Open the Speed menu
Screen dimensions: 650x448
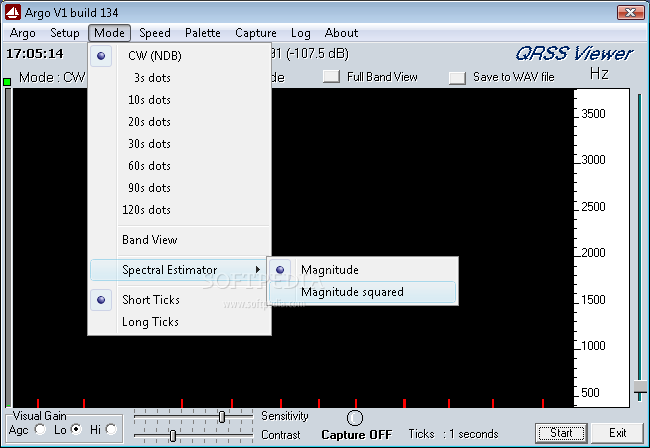[155, 33]
